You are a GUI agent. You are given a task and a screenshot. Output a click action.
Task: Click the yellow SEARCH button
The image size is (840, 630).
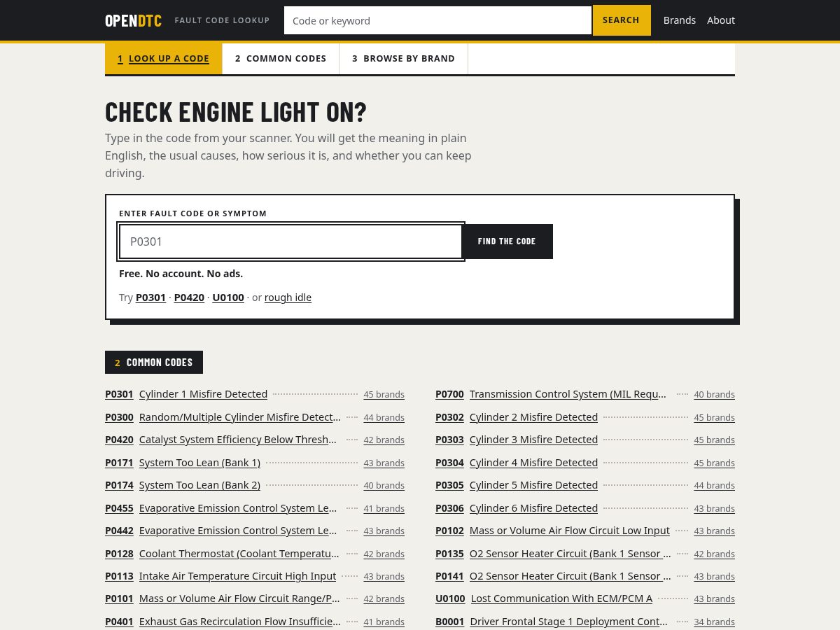tap(621, 20)
